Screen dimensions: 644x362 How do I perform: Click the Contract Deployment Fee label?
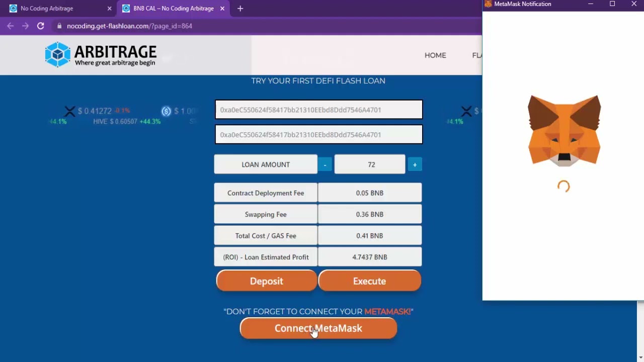(266, 193)
